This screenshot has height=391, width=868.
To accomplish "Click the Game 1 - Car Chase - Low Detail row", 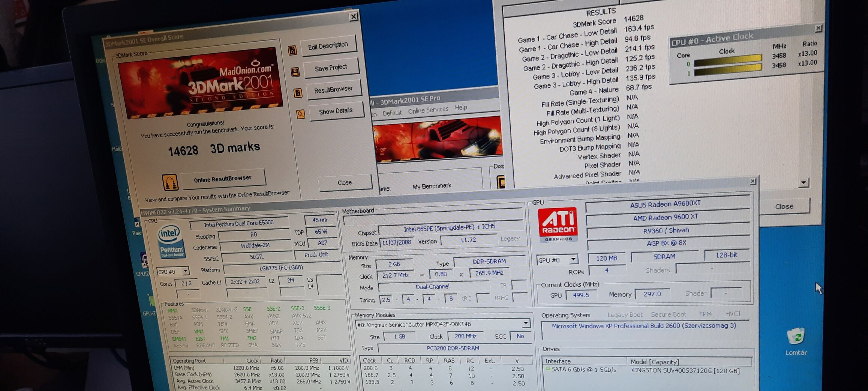I will pos(586,34).
